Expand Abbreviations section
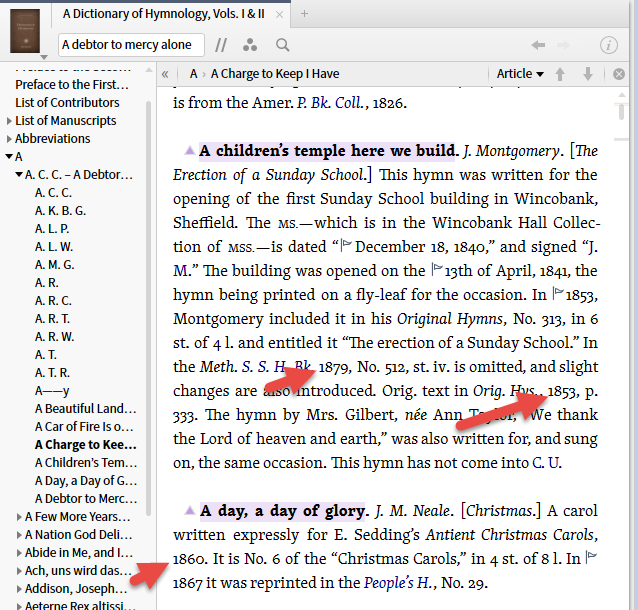The height and width of the screenshot is (610, 638). coord(9,139)
